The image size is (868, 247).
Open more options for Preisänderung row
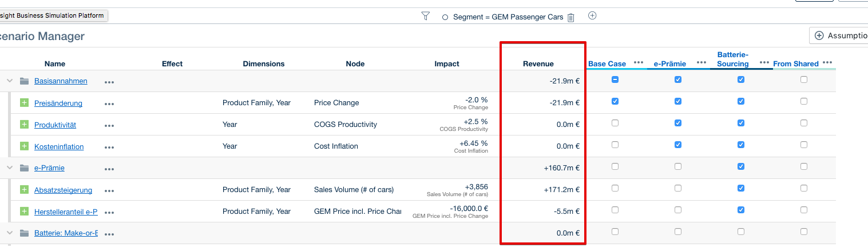tap(109, 104)
